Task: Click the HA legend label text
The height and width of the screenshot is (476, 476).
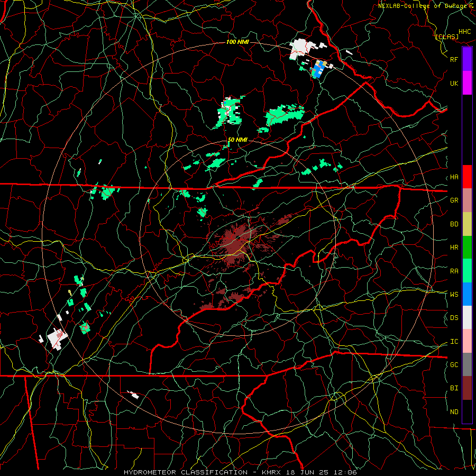Action: (454, 177)
